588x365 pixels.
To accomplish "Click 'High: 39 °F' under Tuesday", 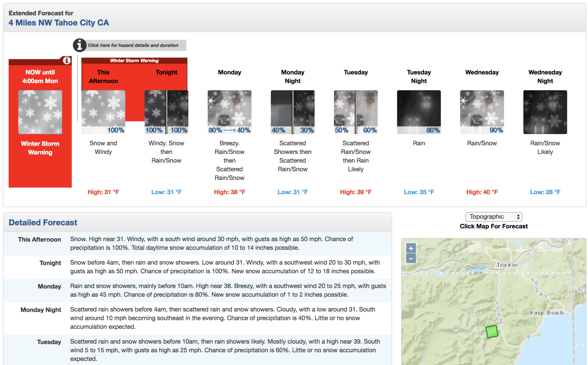I will 356,192.
